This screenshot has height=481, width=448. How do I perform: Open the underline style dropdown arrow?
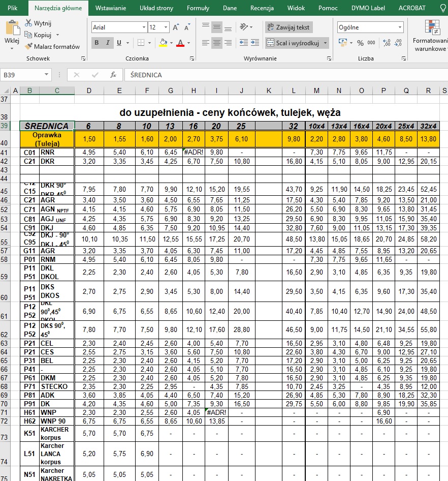click(x=127, y=43)
